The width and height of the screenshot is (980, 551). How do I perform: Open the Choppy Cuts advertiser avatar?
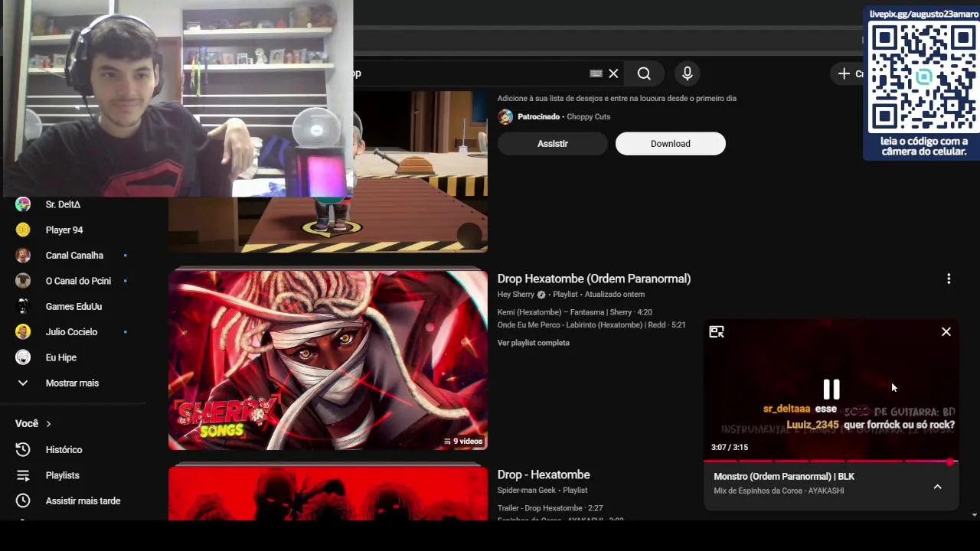(x=505, y=117)
